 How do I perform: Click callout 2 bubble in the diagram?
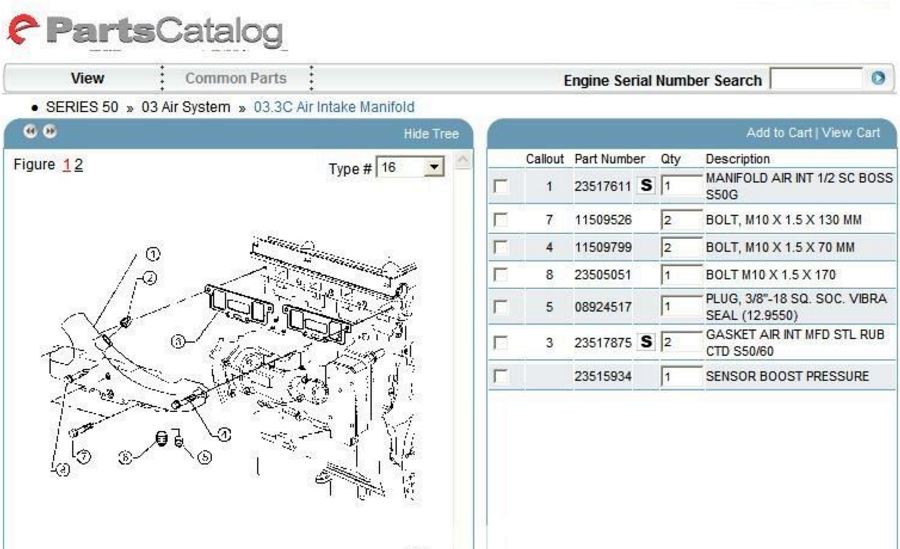(150, 278)
